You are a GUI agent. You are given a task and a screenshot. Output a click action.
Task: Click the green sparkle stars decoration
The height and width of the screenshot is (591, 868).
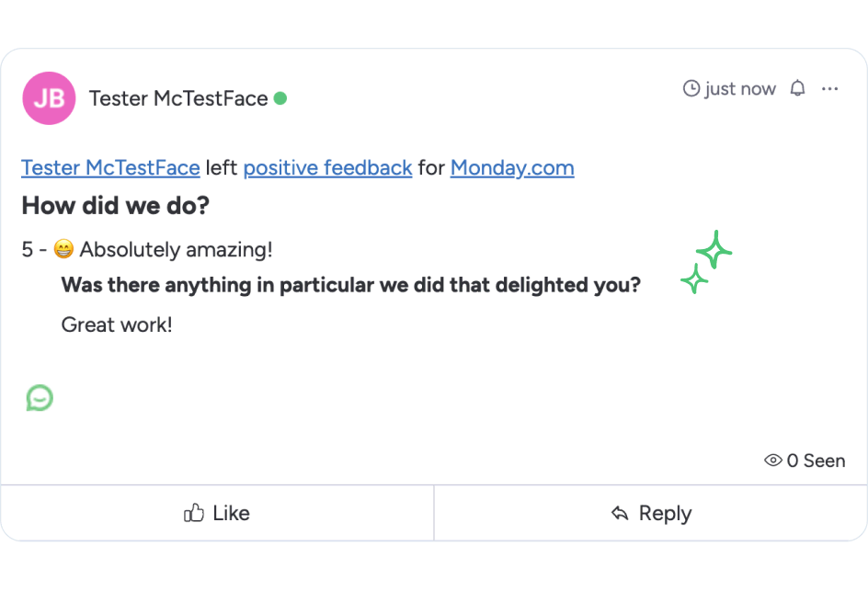(x=706, y=261)
